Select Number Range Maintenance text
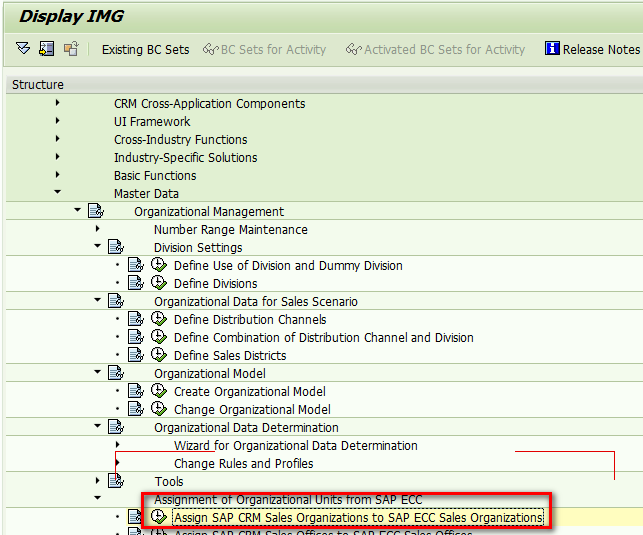Screen dimensions: 643x535 [231, 230]
